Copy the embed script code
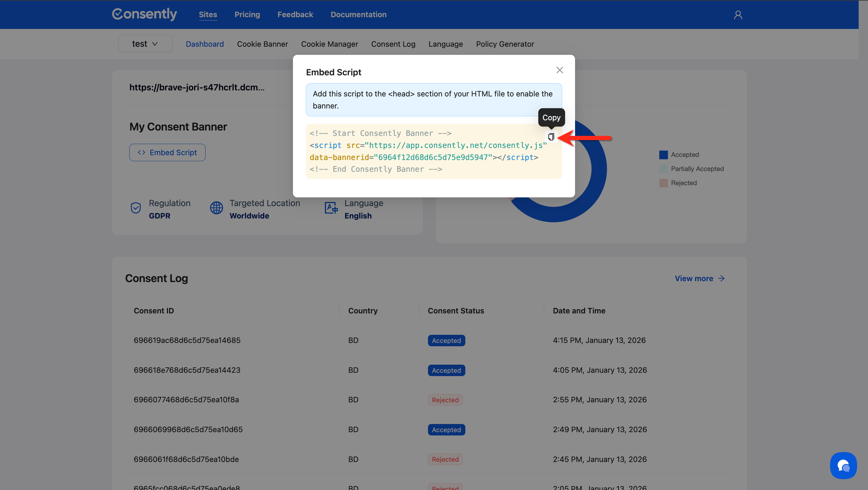 click(551, 137)
